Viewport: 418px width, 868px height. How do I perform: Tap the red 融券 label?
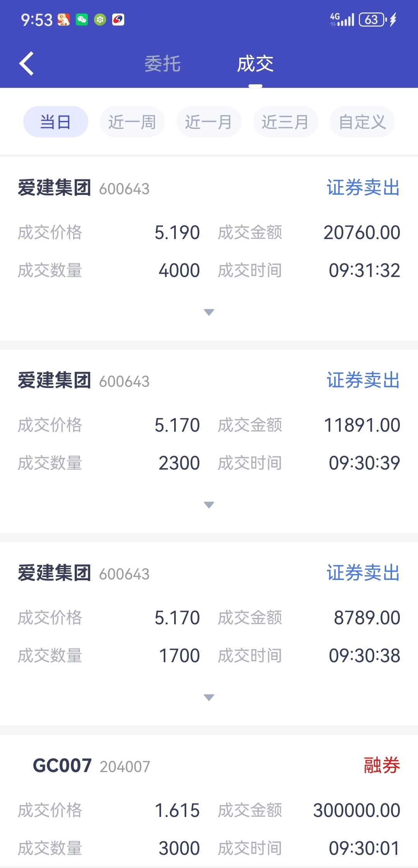coord(382,765)
